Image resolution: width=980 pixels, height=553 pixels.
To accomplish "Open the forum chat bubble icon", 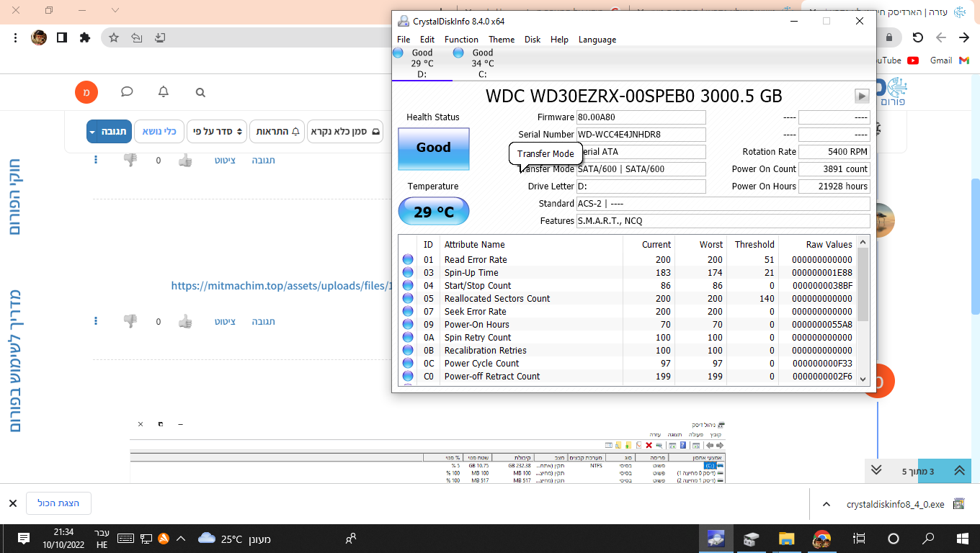I will [127, 92].
